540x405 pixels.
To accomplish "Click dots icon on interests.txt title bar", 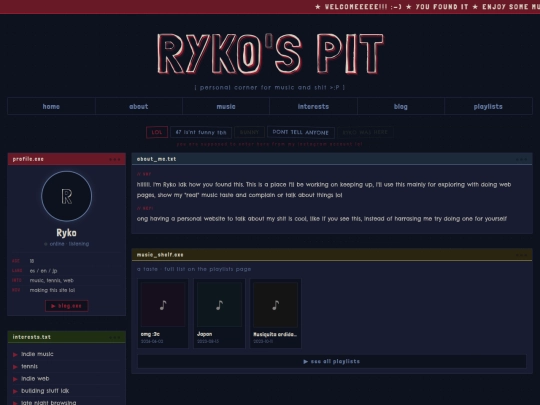I will [x=115, y=338].
